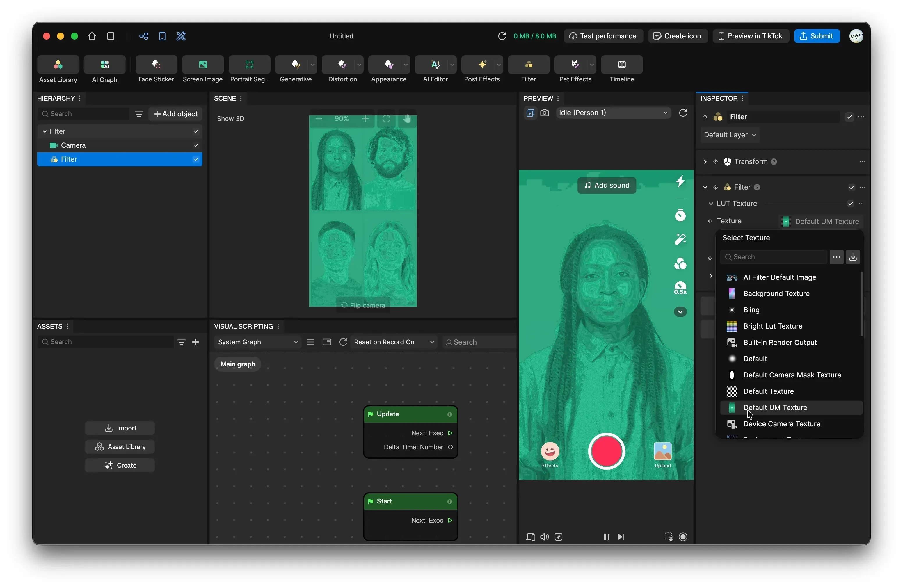Select Background Texture from the list

click(x=792, y=294)
